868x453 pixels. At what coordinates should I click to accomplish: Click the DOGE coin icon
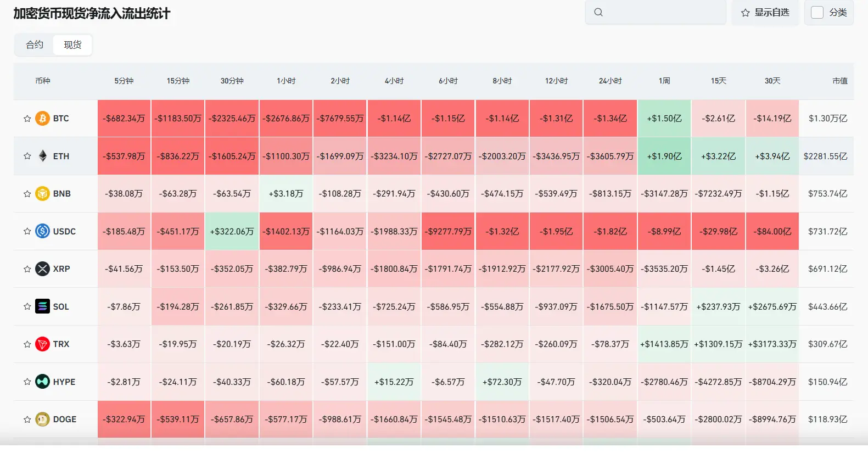(x=42, y=419)
